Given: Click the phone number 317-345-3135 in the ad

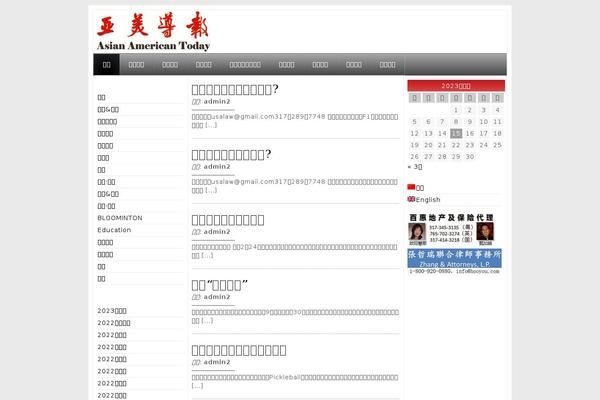Looking at the screenshot, I should tap(444, 227).
